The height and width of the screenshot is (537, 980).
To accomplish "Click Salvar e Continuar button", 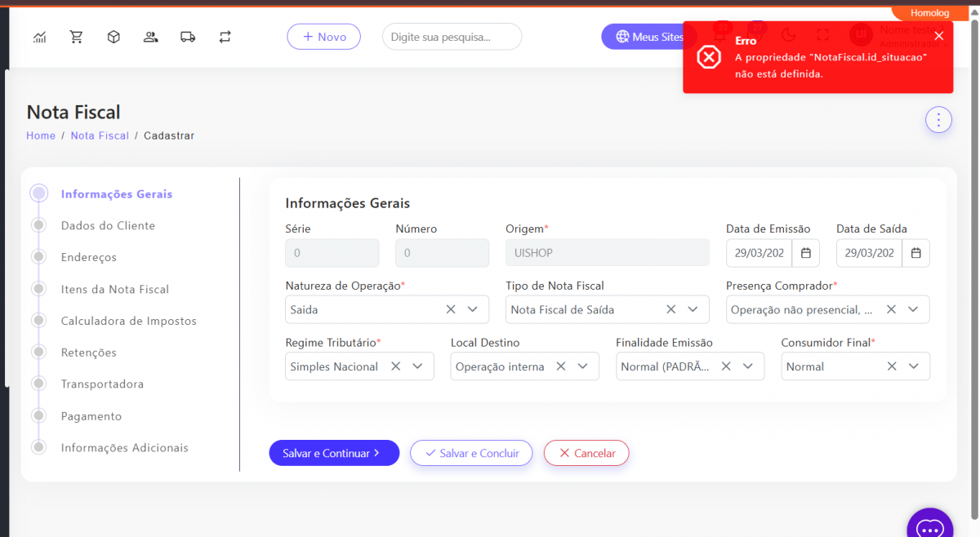I will (333, 453).
